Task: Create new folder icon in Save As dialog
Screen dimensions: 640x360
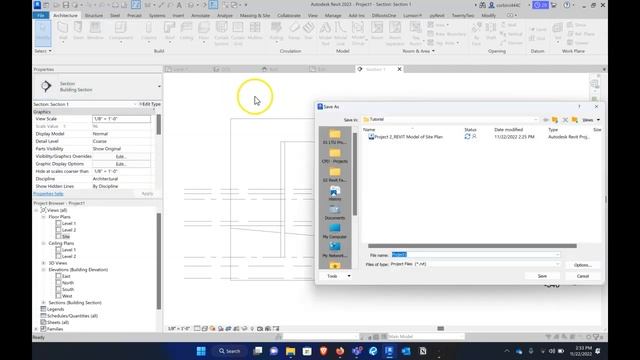Action: pos(575,120)
